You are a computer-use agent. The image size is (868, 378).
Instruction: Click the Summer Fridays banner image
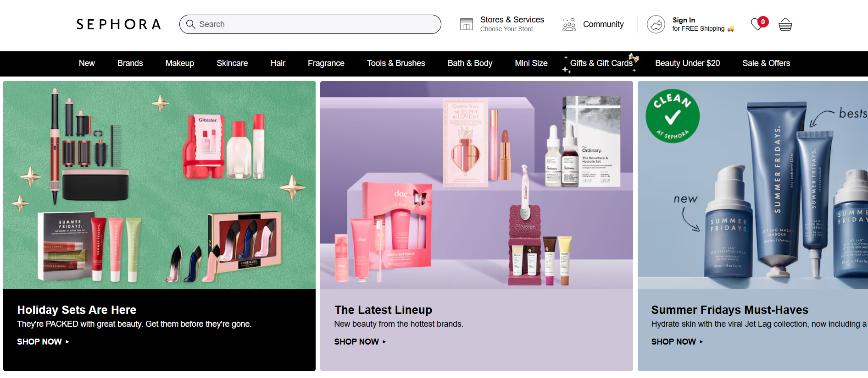(x=753, y=185)
